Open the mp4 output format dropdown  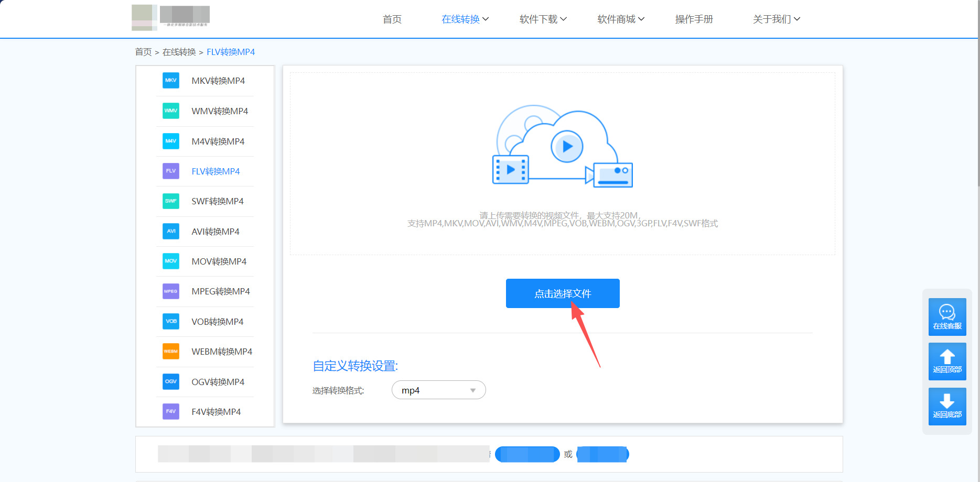[439, 390]
